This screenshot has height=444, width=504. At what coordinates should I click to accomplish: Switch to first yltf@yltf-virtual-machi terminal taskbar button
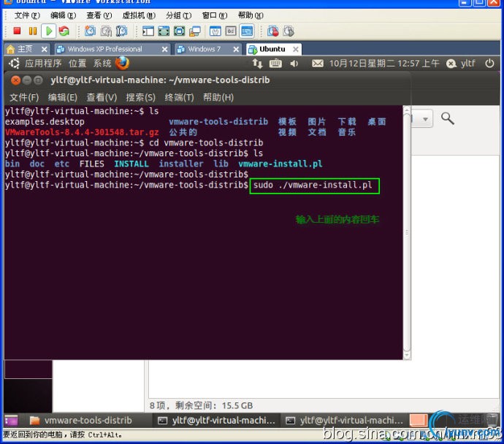coord(217,420)
